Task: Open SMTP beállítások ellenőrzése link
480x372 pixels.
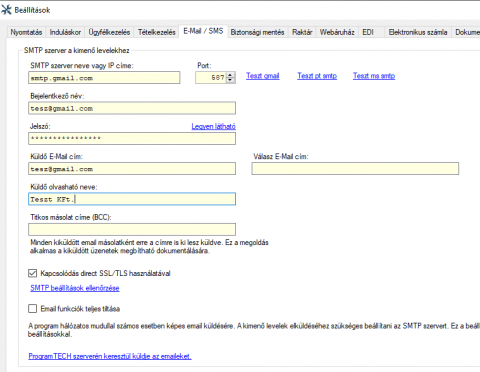Action: (75, 288)
